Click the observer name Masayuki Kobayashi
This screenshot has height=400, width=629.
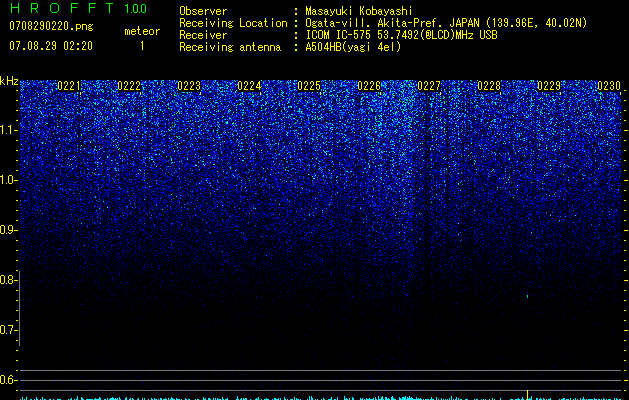point(359,11)
